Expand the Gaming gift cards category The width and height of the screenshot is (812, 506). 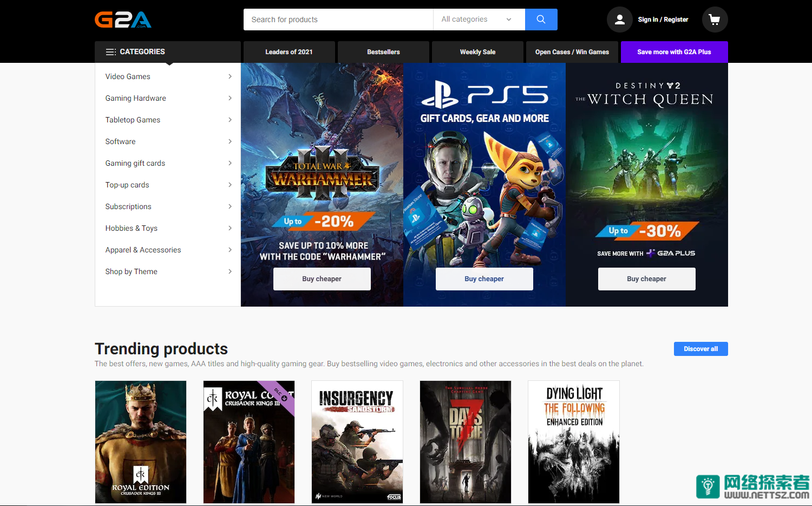[x=135, y=163]
